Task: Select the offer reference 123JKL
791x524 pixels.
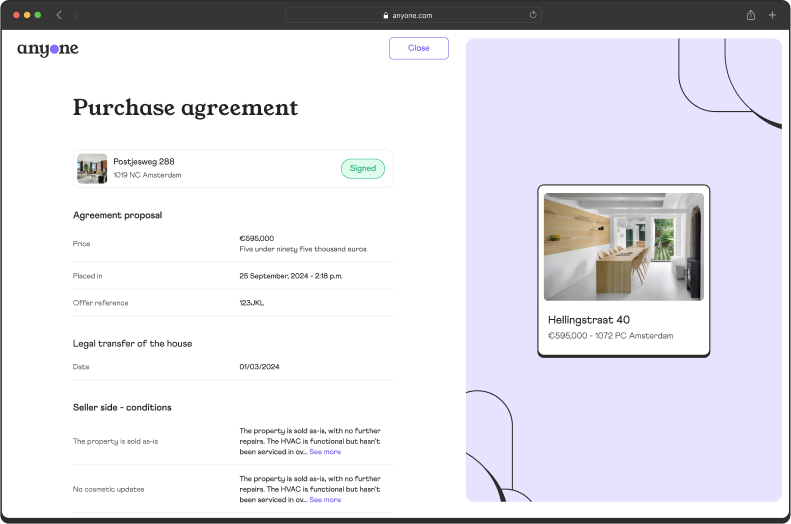Action: [x=254, y=303]
